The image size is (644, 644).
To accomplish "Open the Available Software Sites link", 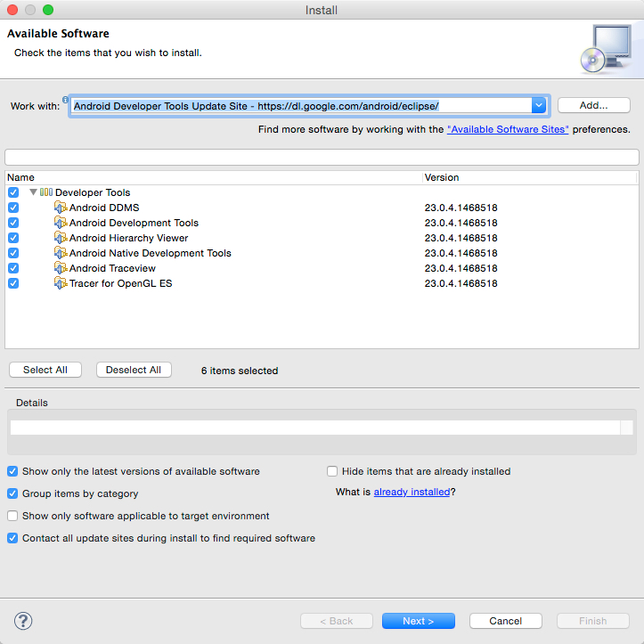I will (x=508, y=129).
